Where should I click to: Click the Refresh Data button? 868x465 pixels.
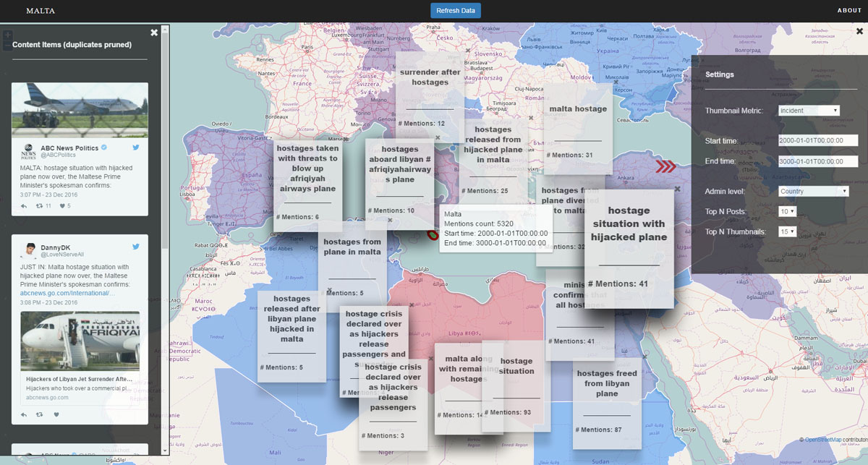[x=456, y=10]
